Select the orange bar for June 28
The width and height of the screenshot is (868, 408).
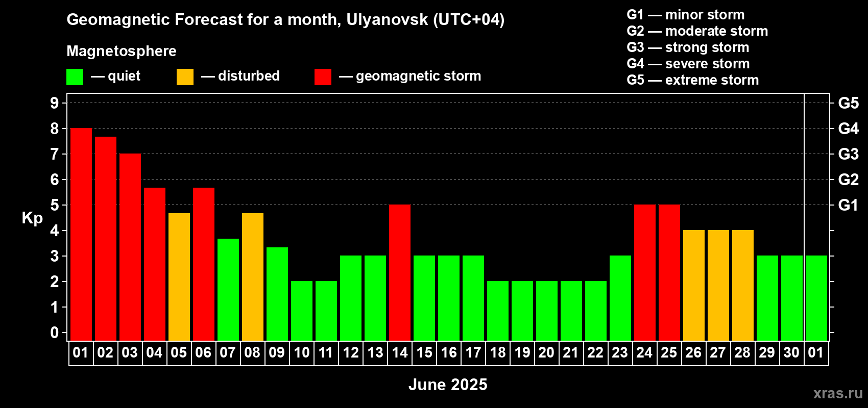(x=743, y=286)
